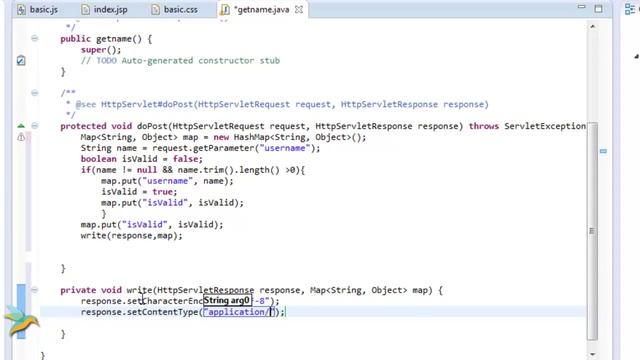The height and width of the screenshot is (360, 640).
Task: Click the "username" string in getParameter
Action: click(x=285, y=148)
